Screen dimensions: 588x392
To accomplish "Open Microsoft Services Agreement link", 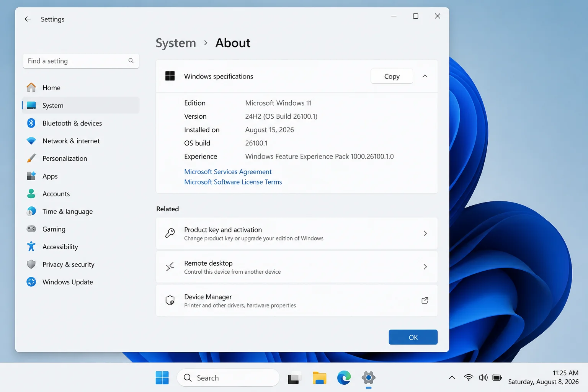I will point(228,172).
